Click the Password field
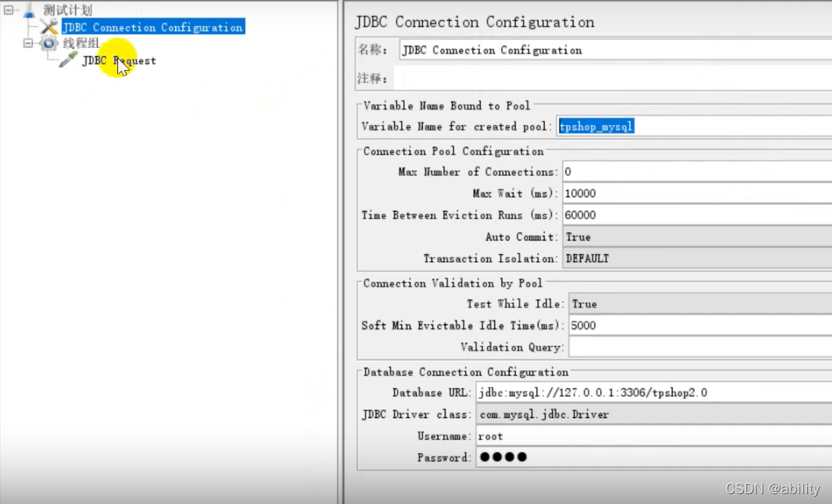Screen dimensions: 832x504 click(x=654, y=458)
